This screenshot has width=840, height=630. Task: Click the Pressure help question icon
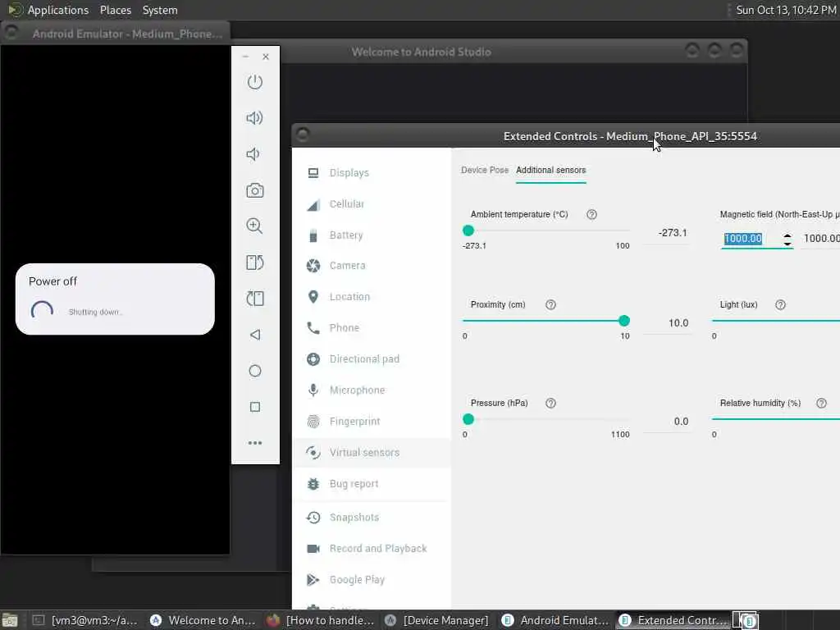tap(550, 403)
